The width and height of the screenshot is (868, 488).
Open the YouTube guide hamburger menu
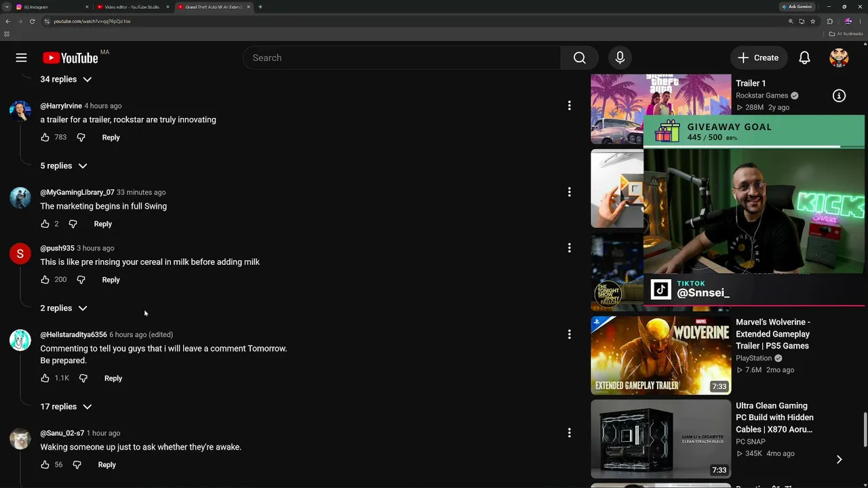pyautogui.click(x=22, y=58)
